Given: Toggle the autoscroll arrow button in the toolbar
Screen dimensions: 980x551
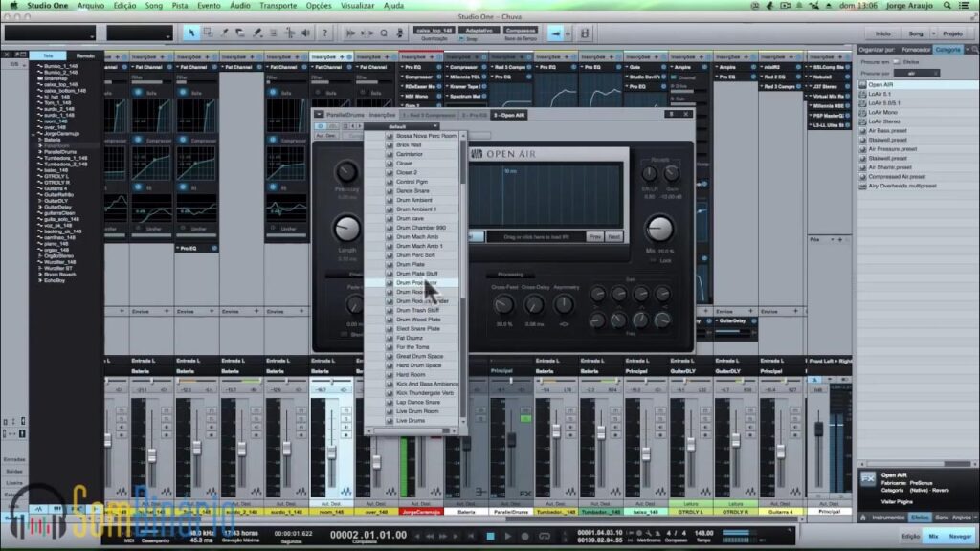Looking at the screenshot, I should click(x=555, y=33).
